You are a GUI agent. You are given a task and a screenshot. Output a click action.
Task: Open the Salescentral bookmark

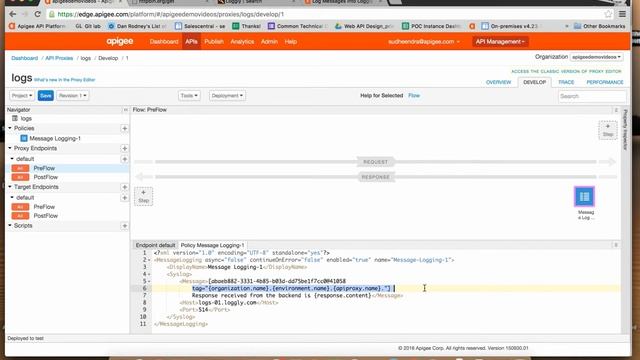pyautogui.click(x=200, y=26)
